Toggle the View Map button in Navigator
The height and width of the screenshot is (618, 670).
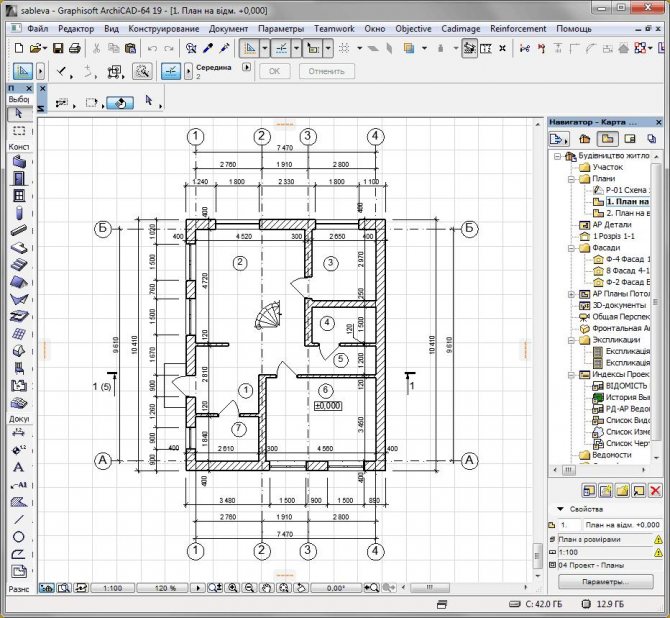click(x=606, y=138)
